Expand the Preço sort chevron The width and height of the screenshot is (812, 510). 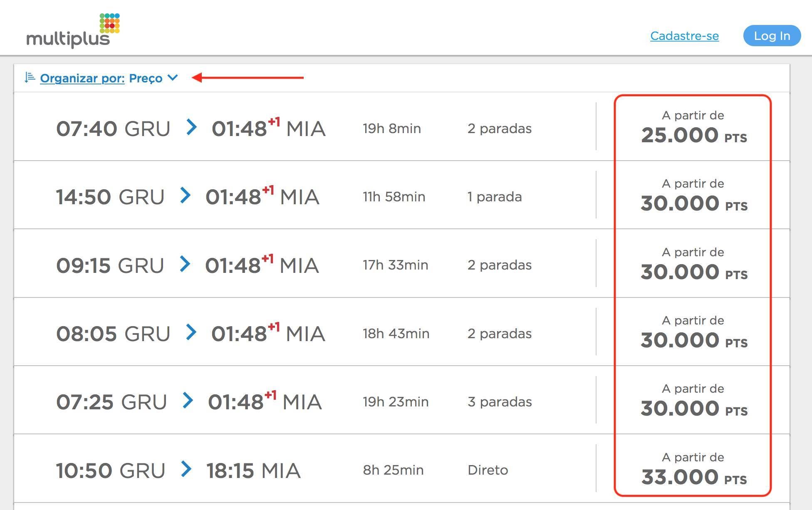173,78
